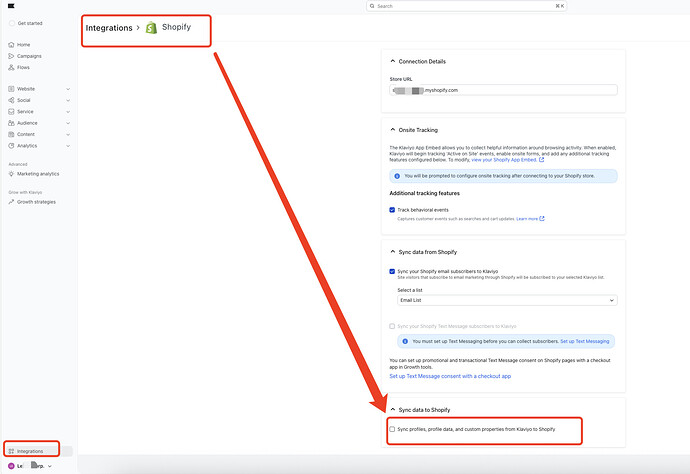This screenshot has height=474, width=690.
Task: Toggle Sync Shopify Text Message subscribers checkbox
Action: [392, 326]
